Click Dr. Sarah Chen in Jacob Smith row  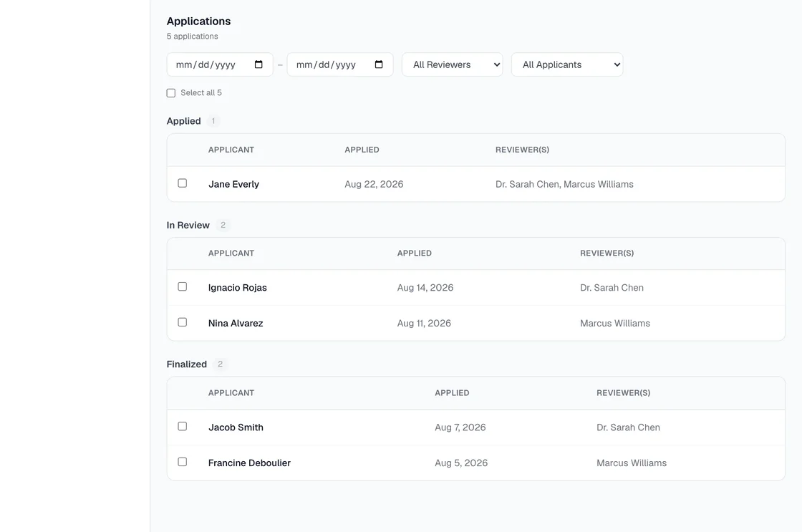pyautogui.click(x=628, y=427)
